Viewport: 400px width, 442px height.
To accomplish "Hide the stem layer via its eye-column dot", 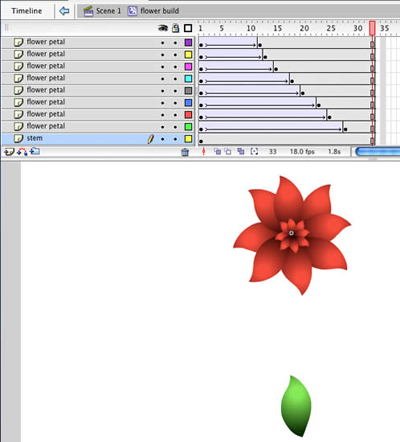I will [x=163, y=139].
